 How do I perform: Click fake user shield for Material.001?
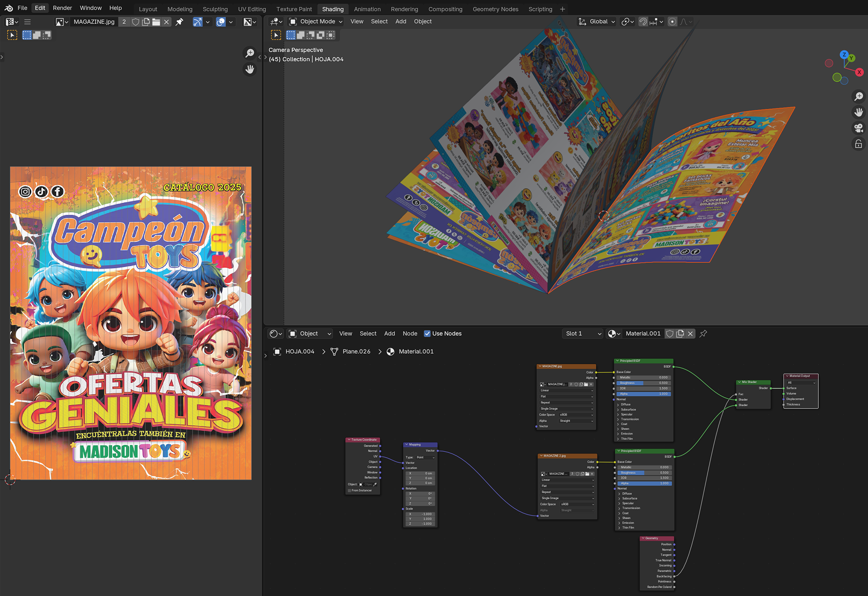(x=670, y=333)
